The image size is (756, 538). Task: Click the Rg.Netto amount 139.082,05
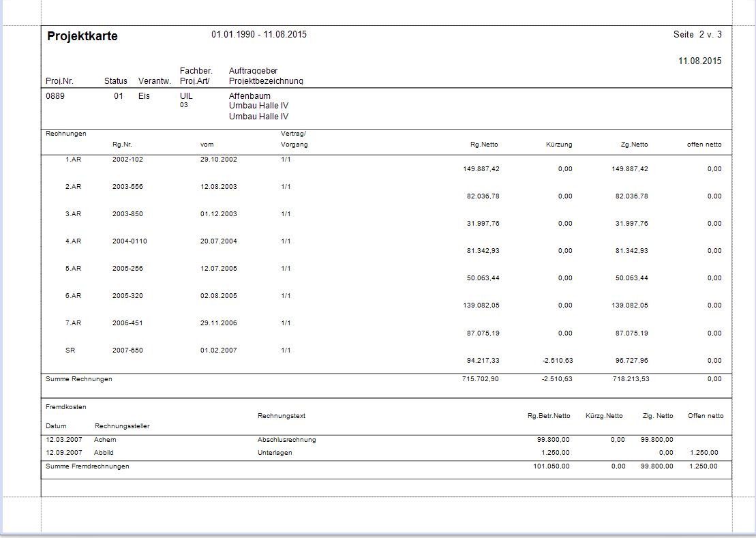point(481,305)
